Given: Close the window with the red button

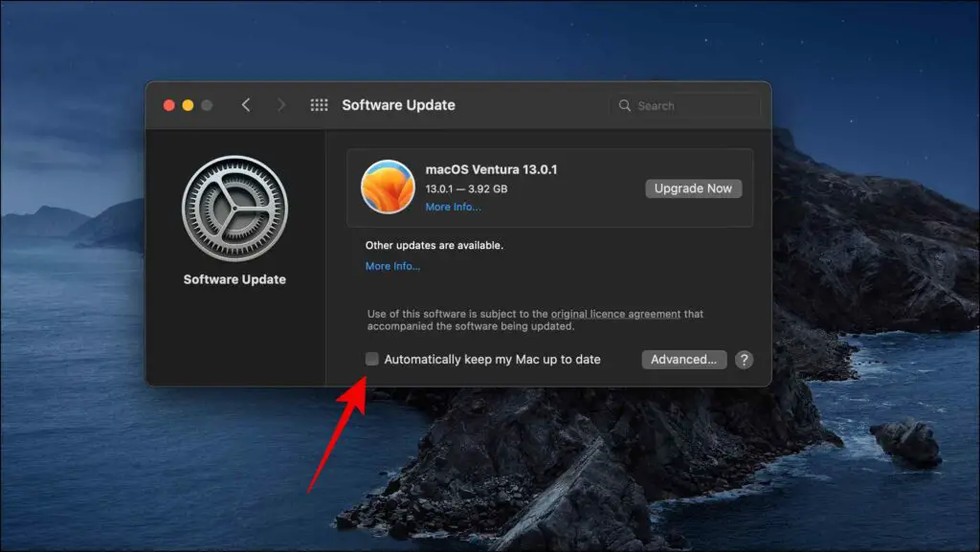Looking at the screenshot, I should (x=168, y=105).
